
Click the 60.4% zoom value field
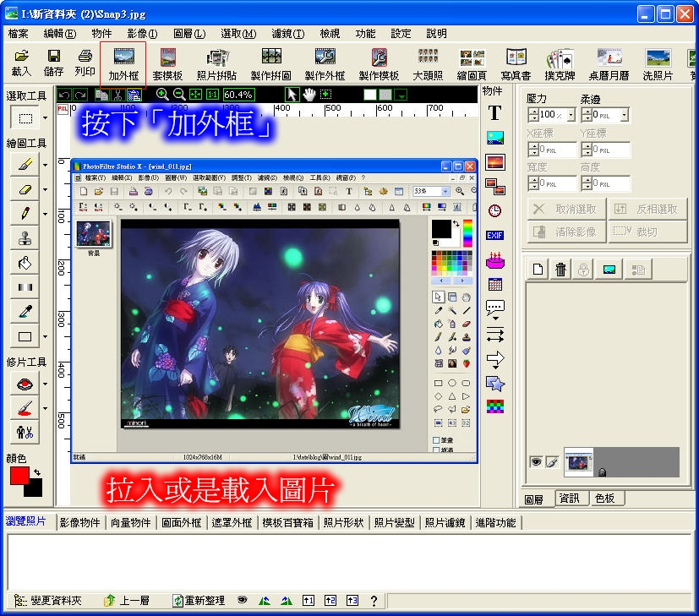tap(238, 95)
